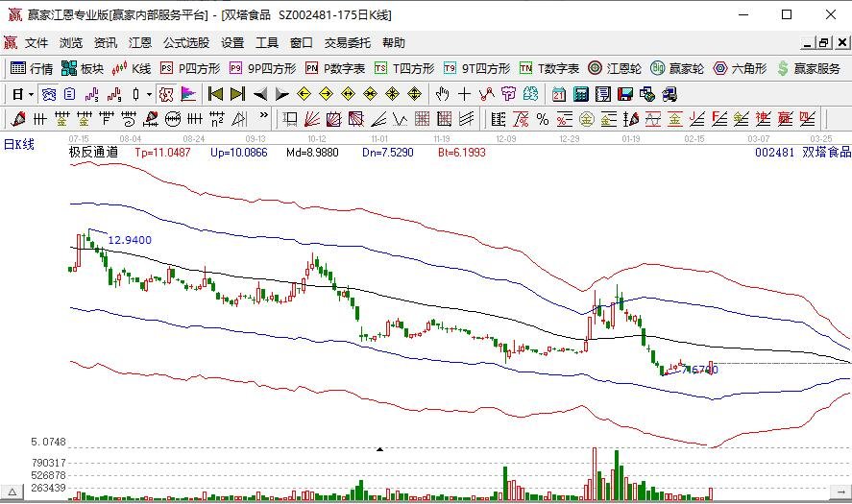This screenshot has height=504, width=852.
Task: Select the crosshair cursor tool
Action: pos(464,94)
